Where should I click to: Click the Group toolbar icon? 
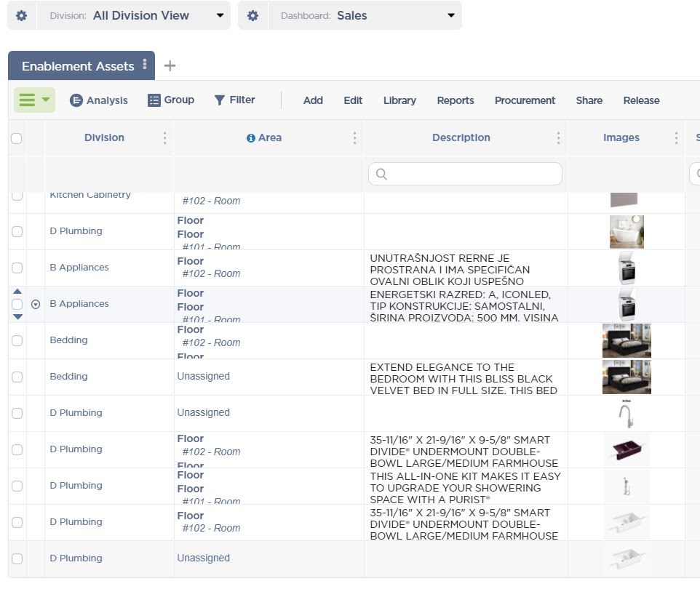click(170, 100)
